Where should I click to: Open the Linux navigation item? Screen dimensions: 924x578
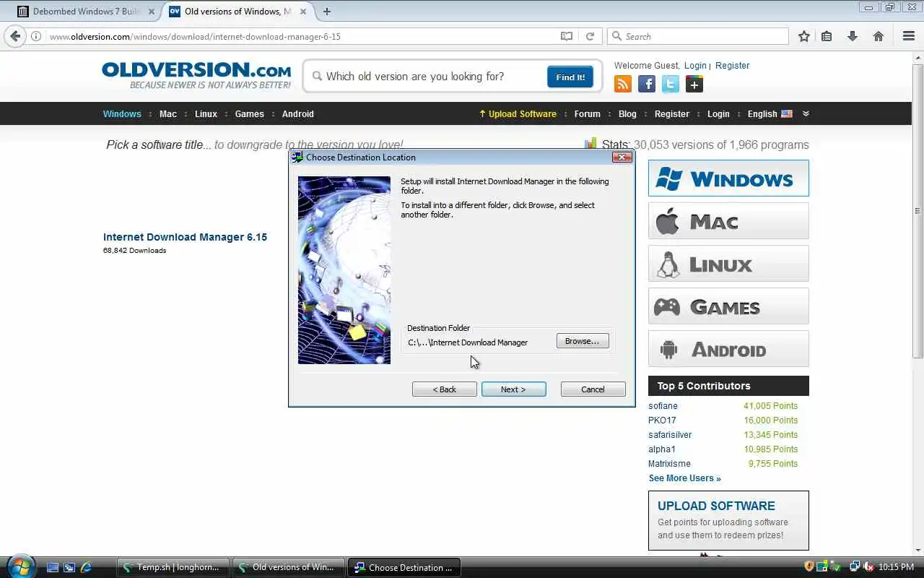point(206,114)
